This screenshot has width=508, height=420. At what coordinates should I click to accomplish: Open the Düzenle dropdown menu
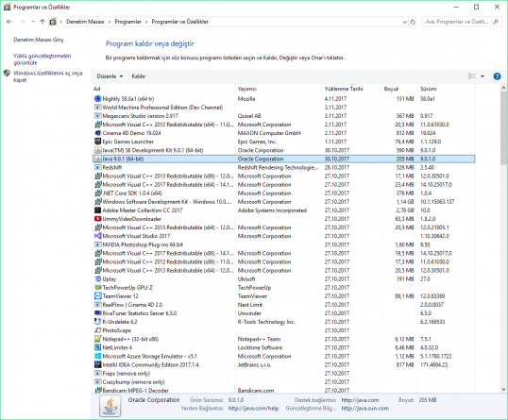pyautogui.click(x=110, y=76)
